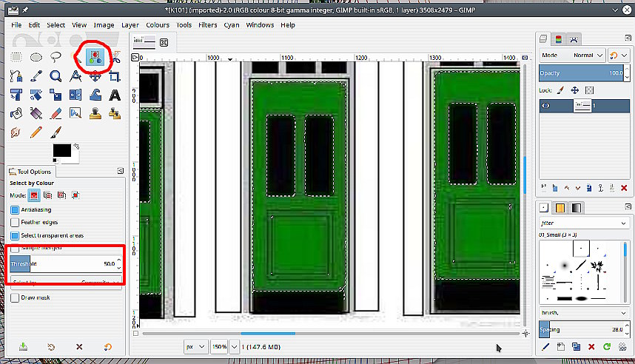Select the Free Select lasso tool
This screenshot has width=635, height=364.
point(56,57)
